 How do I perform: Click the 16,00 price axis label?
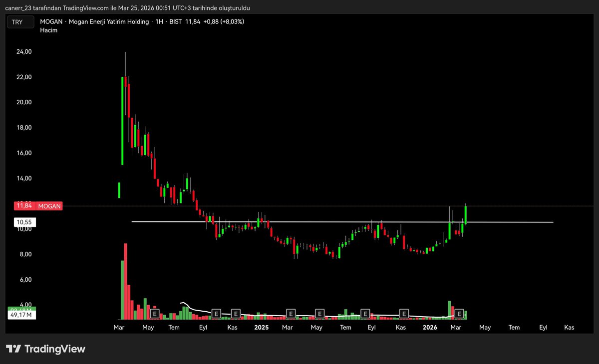click(24, 153)
